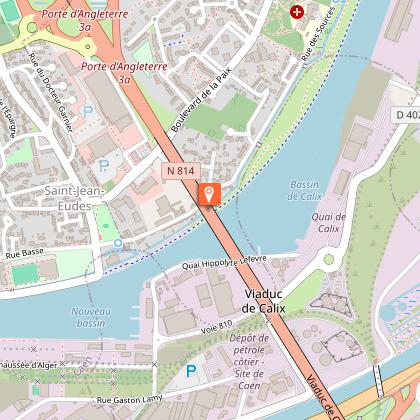Select the Rue Gaston Lamy street label
This screenshot has width=420, height=420.
[x=130, y=399]
